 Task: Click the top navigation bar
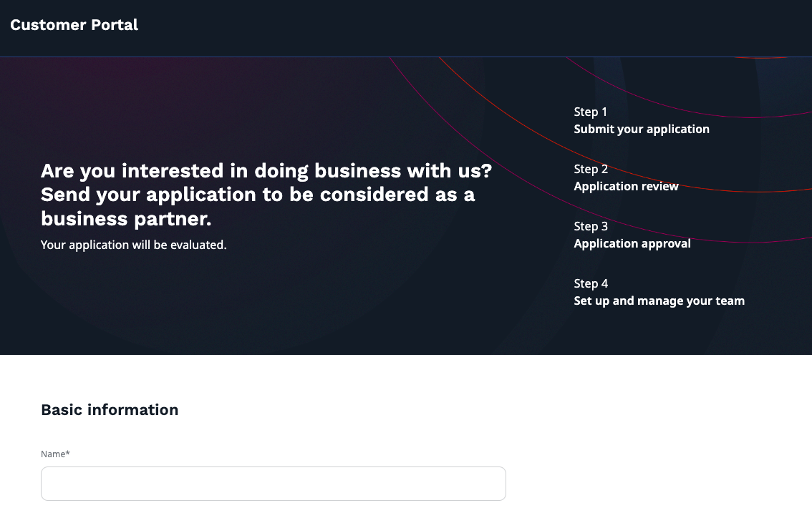[x=406, y=29]
